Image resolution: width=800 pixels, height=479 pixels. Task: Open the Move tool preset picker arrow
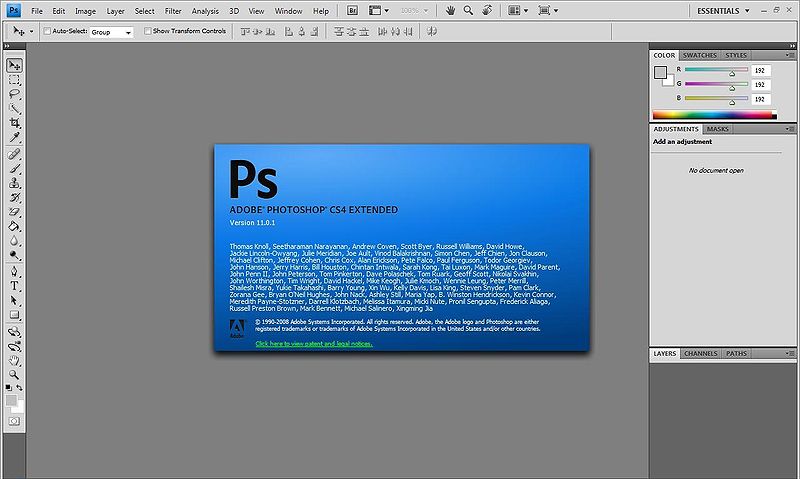coord(31,32)
